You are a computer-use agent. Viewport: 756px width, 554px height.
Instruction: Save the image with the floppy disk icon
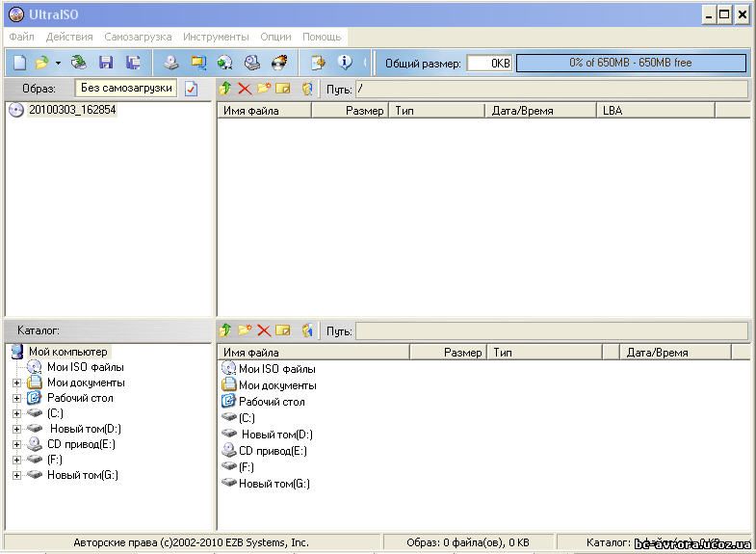tap(106, 63)
